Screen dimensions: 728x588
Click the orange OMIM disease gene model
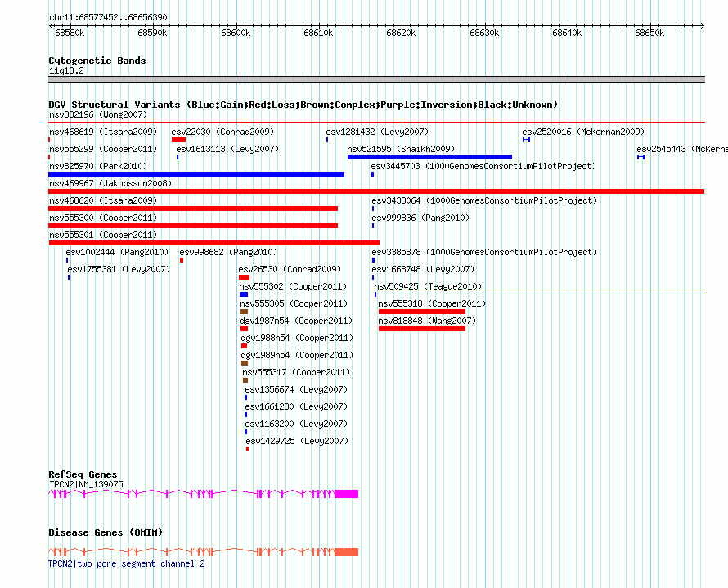coord(204,552)
